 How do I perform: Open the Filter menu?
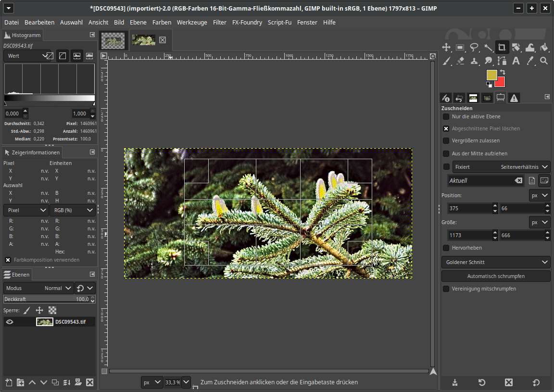(x=219, y=23)
